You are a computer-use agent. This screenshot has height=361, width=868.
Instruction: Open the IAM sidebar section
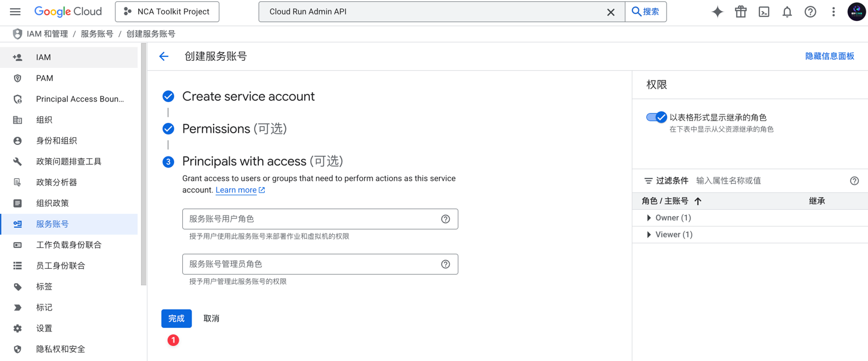pos(43,57)
